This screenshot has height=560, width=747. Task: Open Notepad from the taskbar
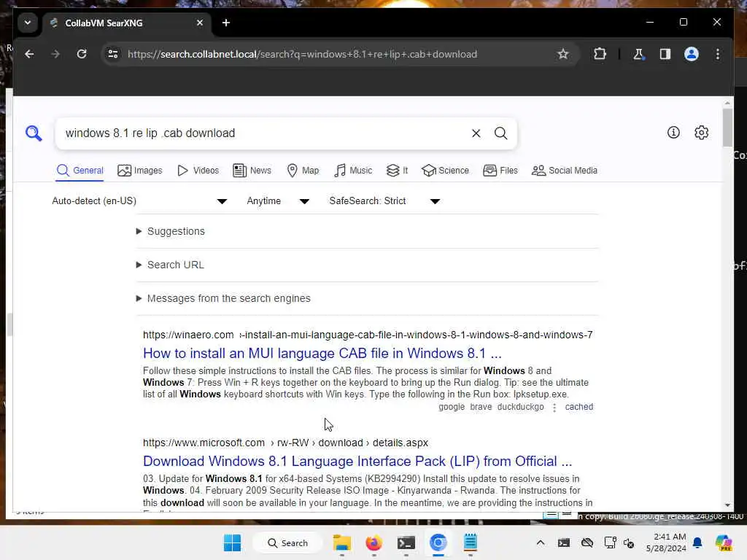pos(471,542)
